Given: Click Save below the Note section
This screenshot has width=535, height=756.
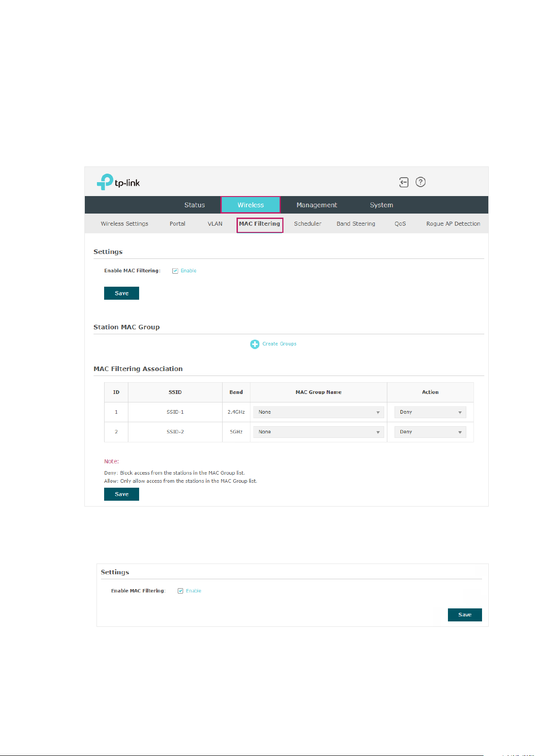Looking at the screenshot, I should tap(122, 494).
